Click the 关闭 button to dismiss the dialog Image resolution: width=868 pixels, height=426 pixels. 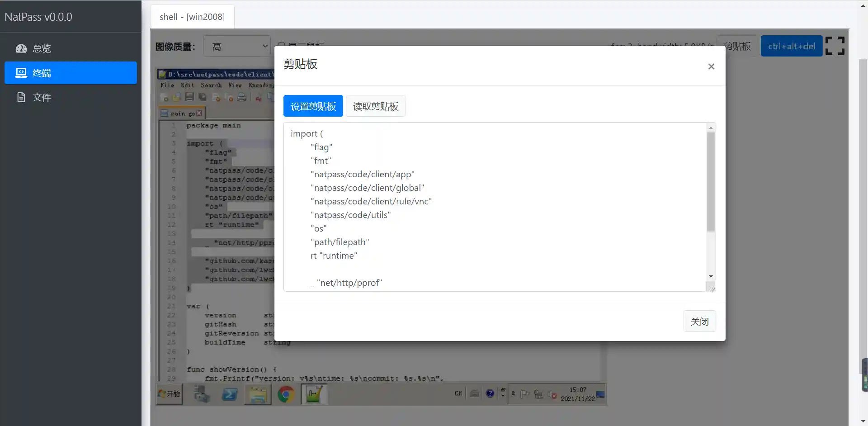(699, 321)
